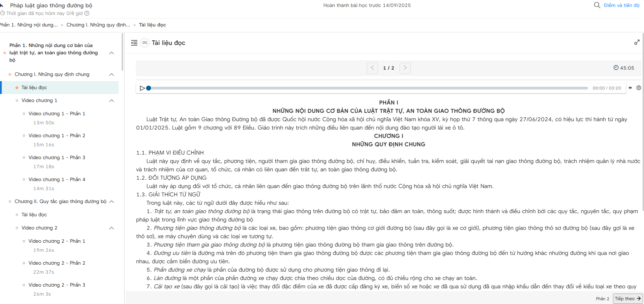This screenshot has width=644, height=304.
Task: Open Video chương 1 - Phần 4
Action: coord(57,179)
